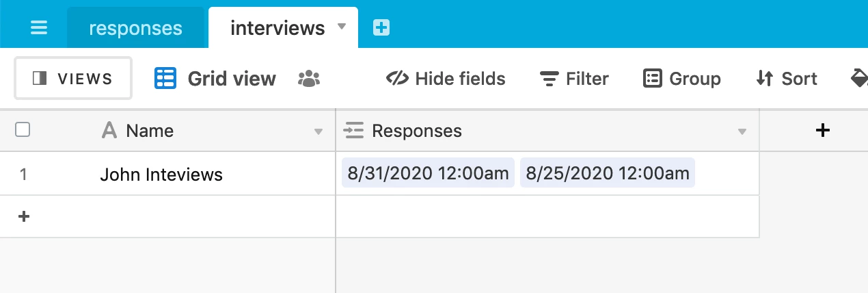Screen dimensions: 868x293
Task: Expand the interviews tab dropdown arrow
Action: coord(342,27)
